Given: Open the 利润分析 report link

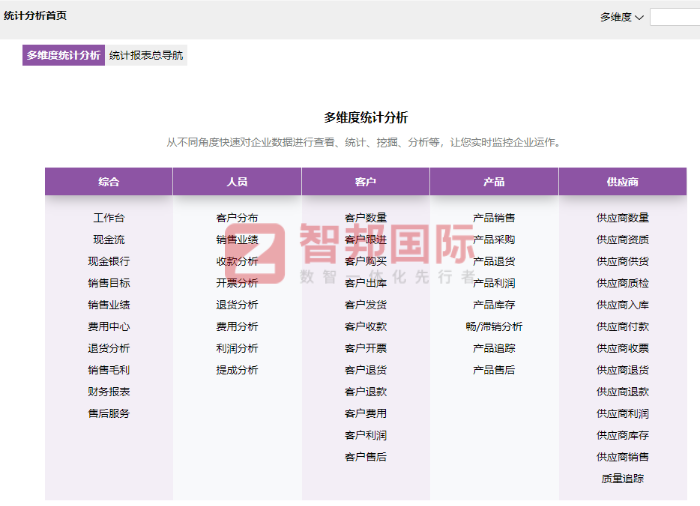Looking at the screenshot, I should 237,348.
